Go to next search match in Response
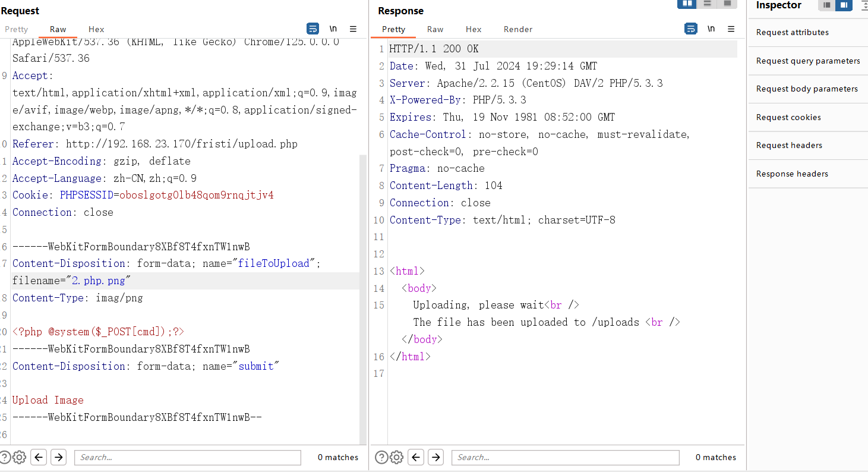Viewport: 868px width, 472px height. [435, 457]
